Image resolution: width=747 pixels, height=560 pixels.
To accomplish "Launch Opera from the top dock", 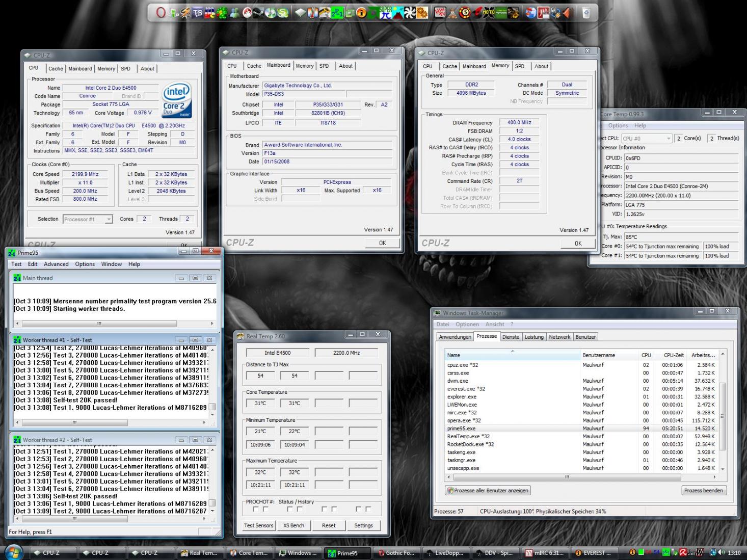I will 161,13.
